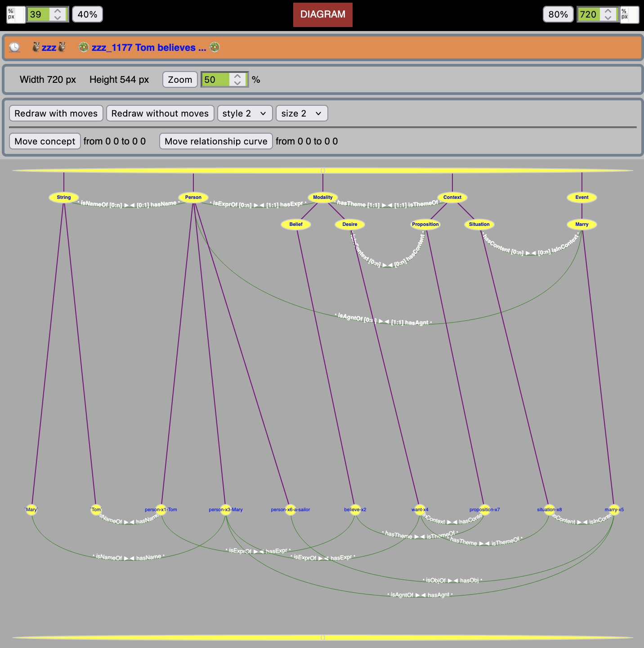Increase the left 39 value stepper

(58, 11)
